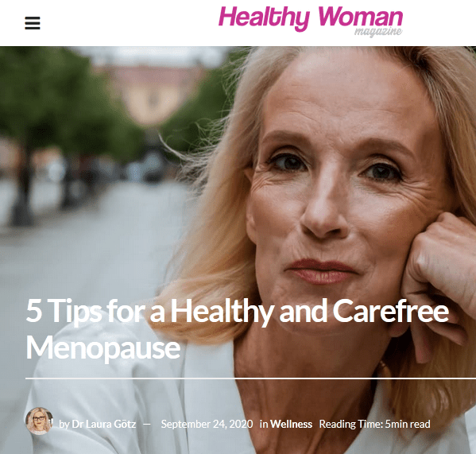Click the word 'Menopause' in the headline

pyautogui.click(x=103, y=348)
